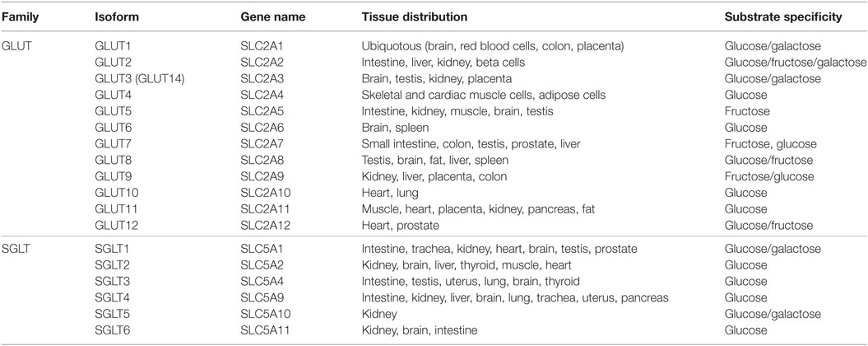Click the Isoform column header
Viewport: 868px width, 346px height.
pos(117,17)
